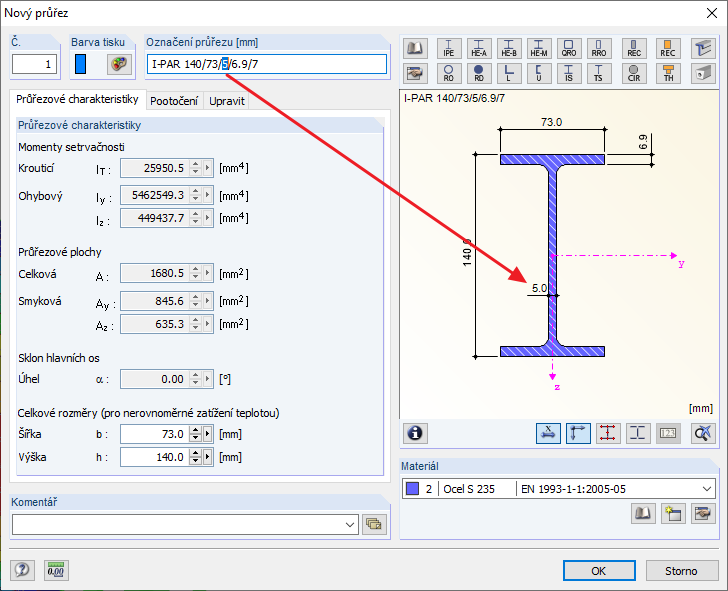Viewport: 728px width, 591px height.
Task: Decrease the Výška h value with the down spinner
Action: 196,461
